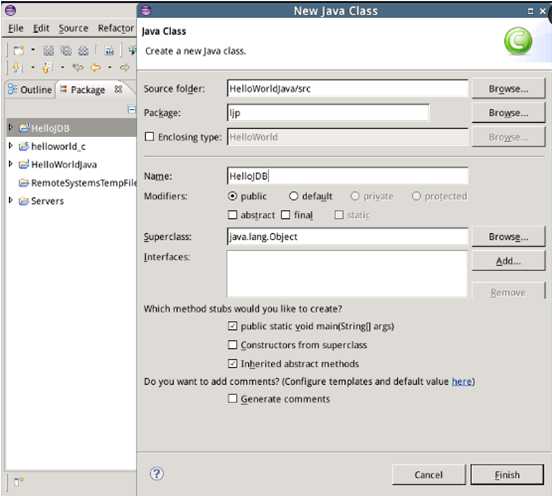Click the orange pencil annotation icon

[x=46, y=67]
